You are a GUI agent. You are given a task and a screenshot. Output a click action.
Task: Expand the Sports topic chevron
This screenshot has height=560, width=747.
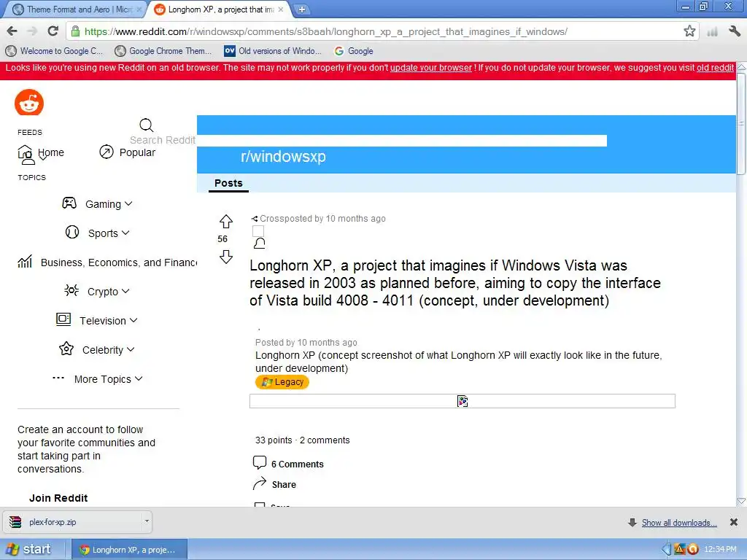125,233
